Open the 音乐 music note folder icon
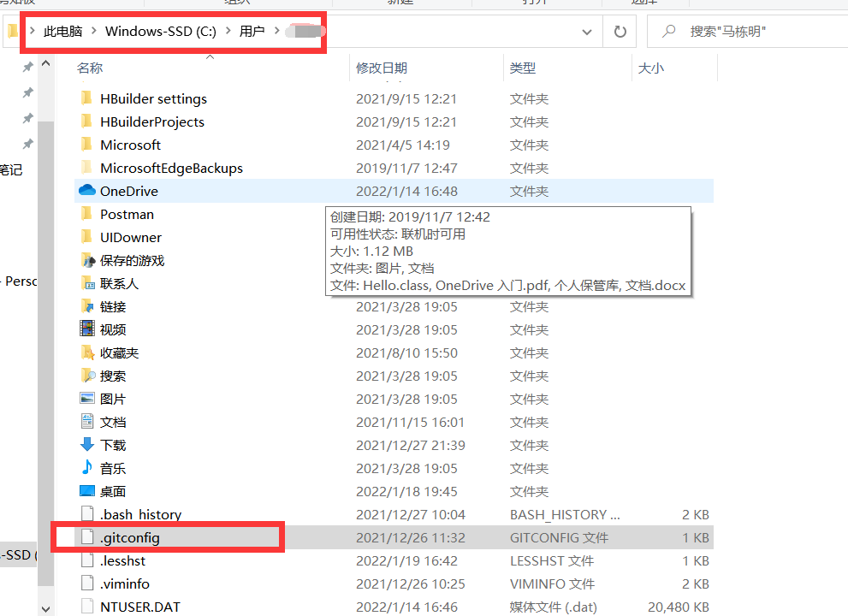 click(x=86, y=468)
